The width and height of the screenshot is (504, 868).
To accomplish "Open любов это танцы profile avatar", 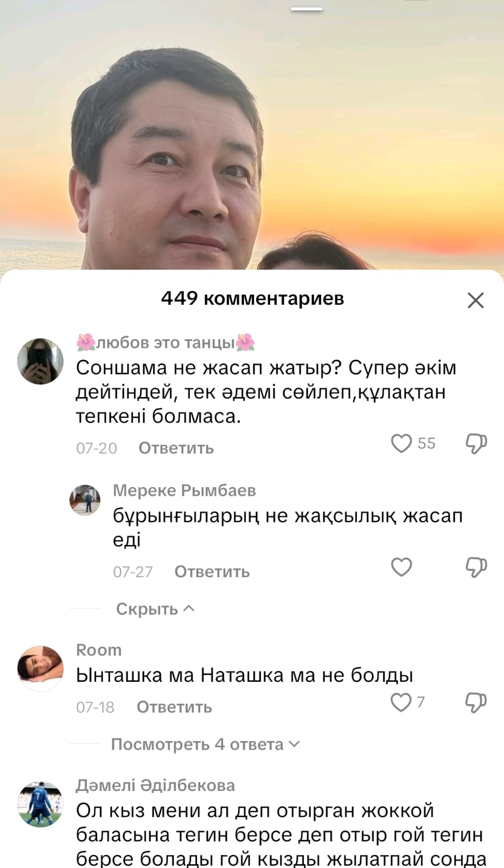I will click(40, 361).
